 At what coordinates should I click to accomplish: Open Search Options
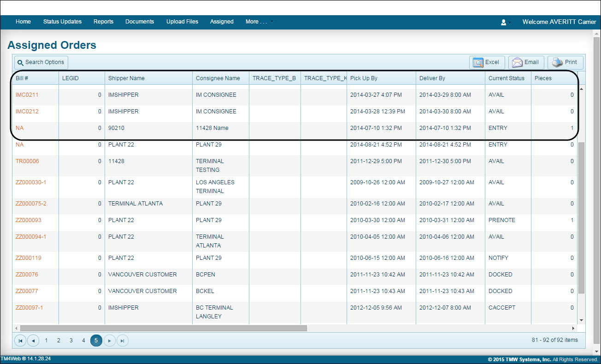coord(41,62)
